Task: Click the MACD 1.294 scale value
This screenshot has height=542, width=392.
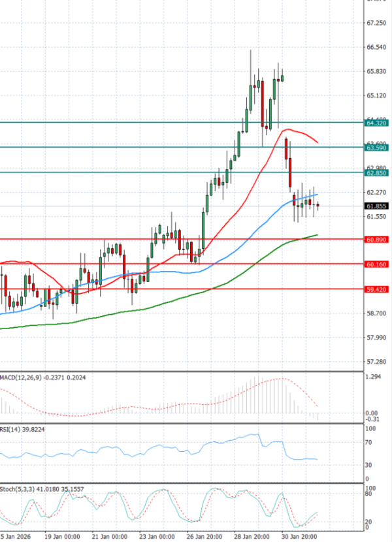Action: click(x=375, y=377)
